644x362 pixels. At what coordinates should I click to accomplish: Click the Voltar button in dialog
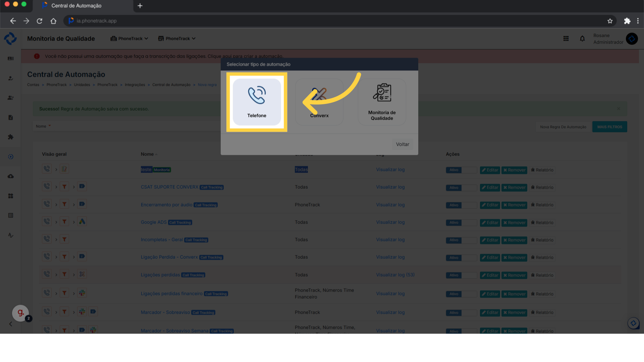[x=402, y=144]
